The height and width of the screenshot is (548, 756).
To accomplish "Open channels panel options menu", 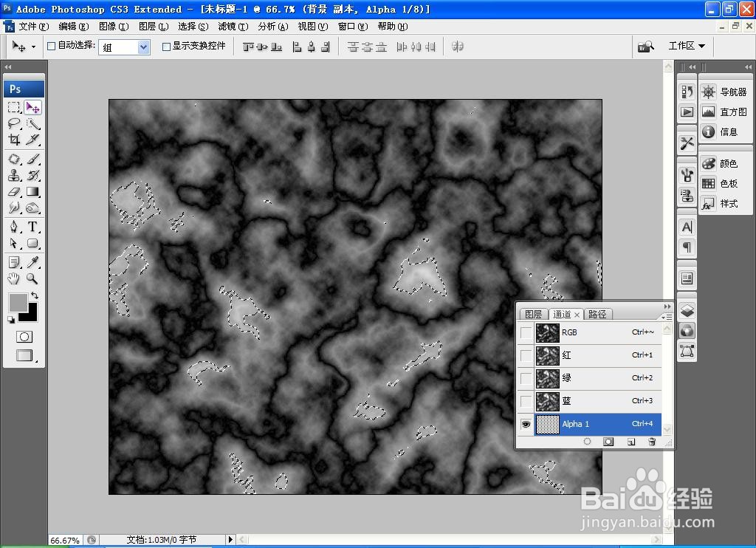I will click(x=666, y=316).
